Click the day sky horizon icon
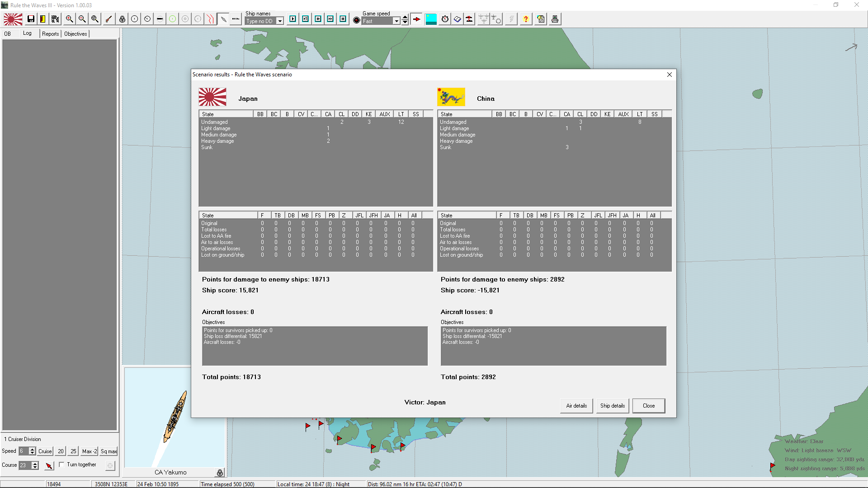 (431, 19)
